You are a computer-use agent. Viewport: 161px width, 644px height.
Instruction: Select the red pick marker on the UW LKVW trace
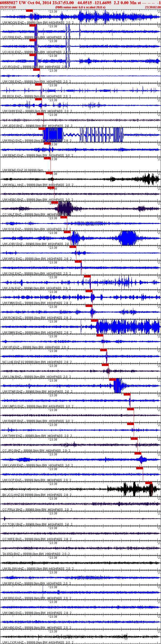click(x=138, y=453)
